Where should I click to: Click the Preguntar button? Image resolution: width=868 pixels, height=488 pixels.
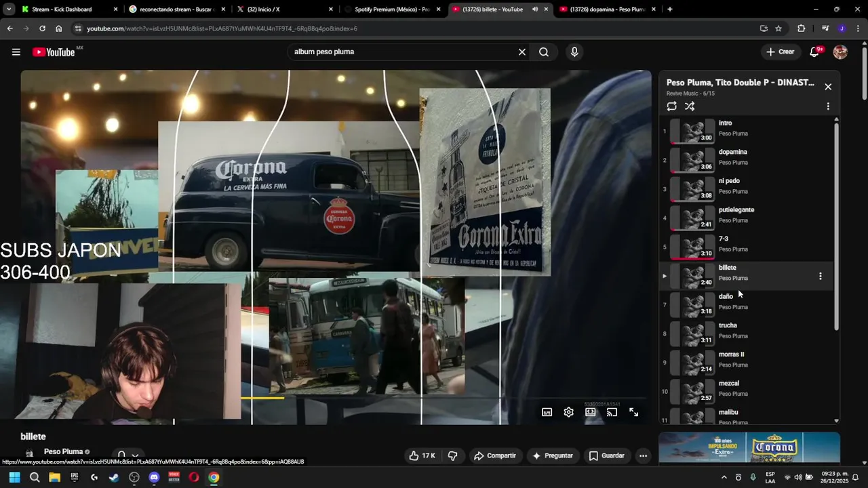(x=553, y=455)
